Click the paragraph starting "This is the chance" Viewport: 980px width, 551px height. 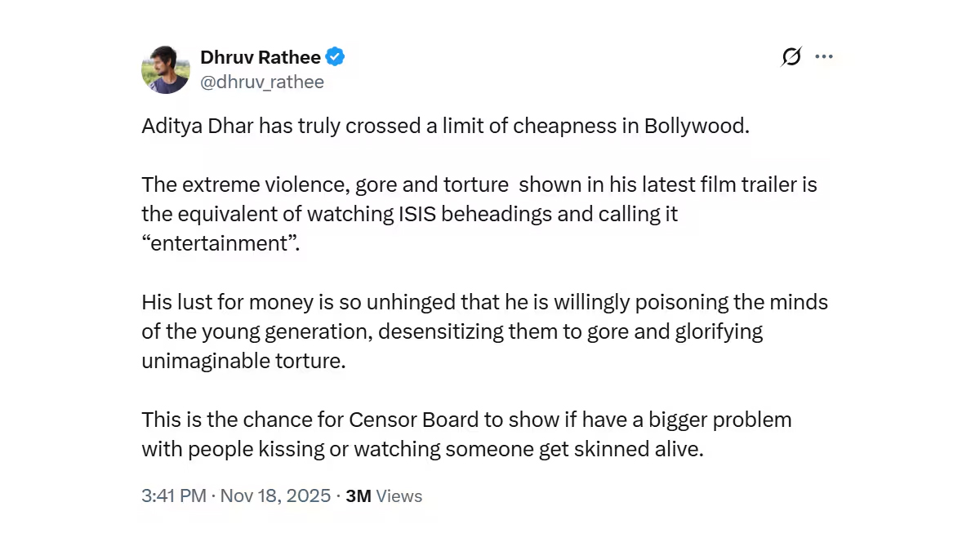pyautogui.click(x=466, y=434)
